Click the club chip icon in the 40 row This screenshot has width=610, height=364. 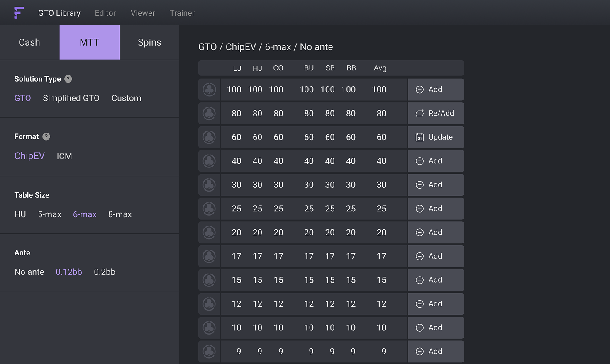click(209, 161)
